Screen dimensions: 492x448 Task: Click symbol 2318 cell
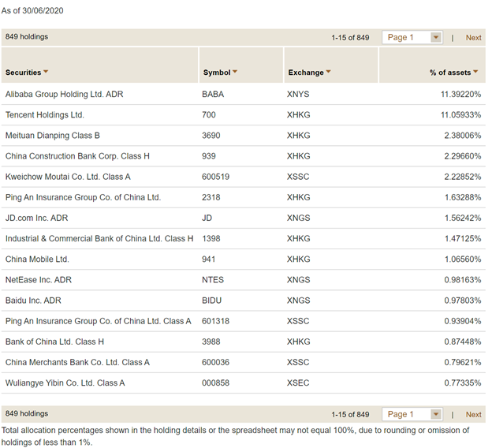(211, 197)
